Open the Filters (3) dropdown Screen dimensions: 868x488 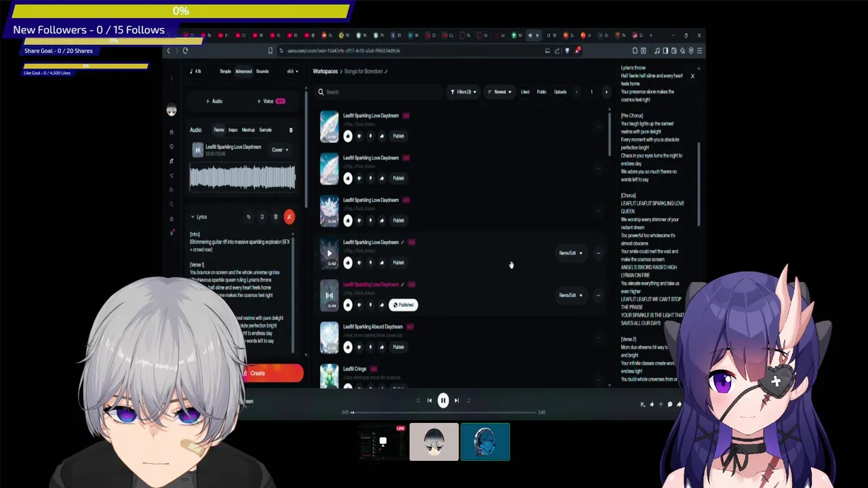[464, 92]
